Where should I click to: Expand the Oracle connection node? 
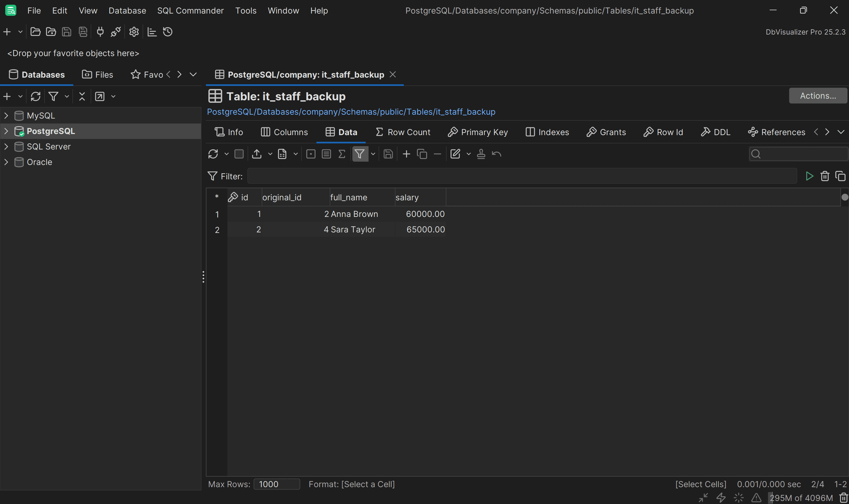coord(6,162)
